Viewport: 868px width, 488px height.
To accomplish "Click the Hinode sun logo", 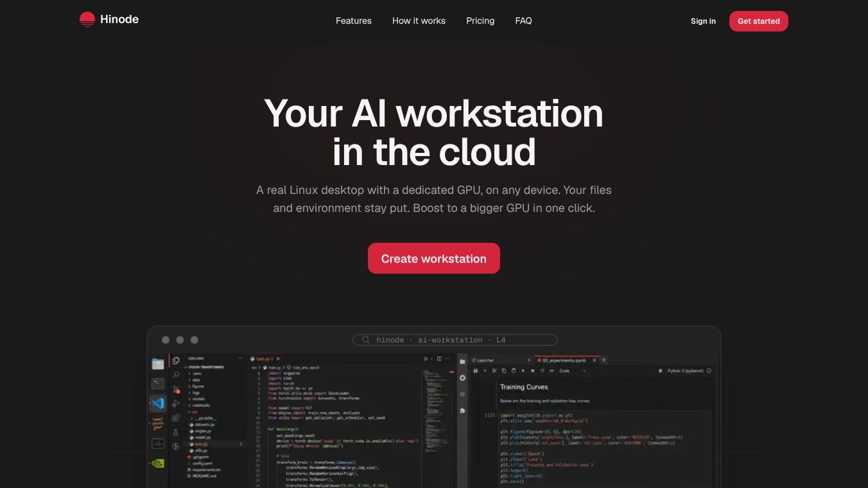I will tap(87, 20).
